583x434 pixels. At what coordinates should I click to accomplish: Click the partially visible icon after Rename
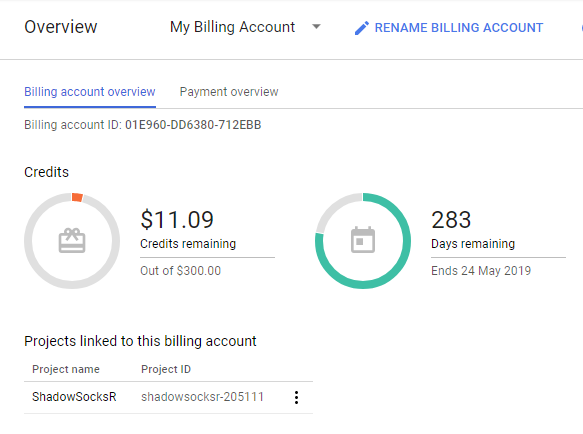(x=582, y=28)
